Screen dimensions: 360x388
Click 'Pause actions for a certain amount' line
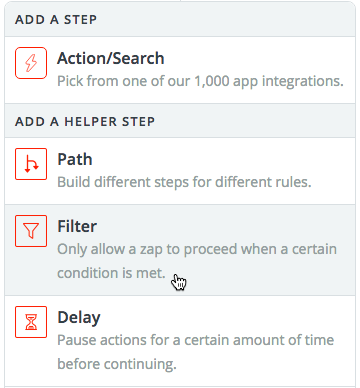196,340
